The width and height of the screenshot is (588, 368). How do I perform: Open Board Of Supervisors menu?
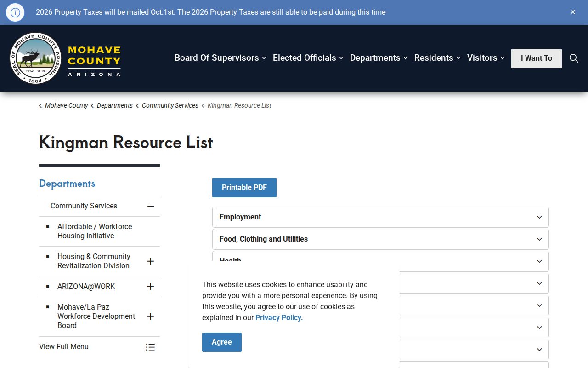coord(220,58)
